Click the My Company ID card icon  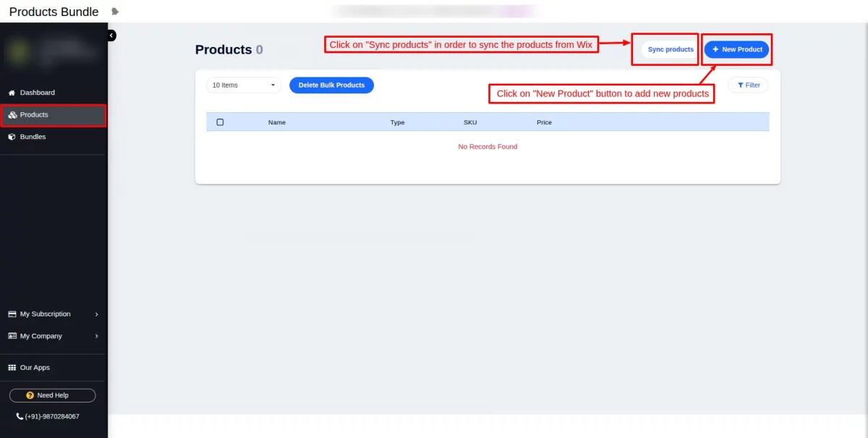[x=12, y=336]
